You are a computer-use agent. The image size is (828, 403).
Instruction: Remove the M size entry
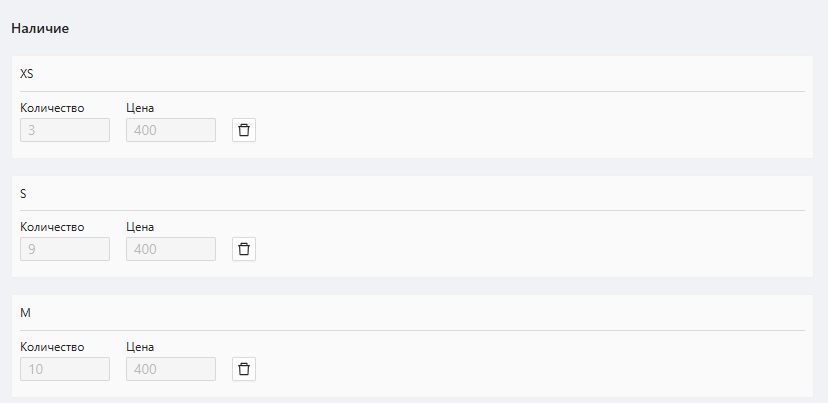pos(244,369)
